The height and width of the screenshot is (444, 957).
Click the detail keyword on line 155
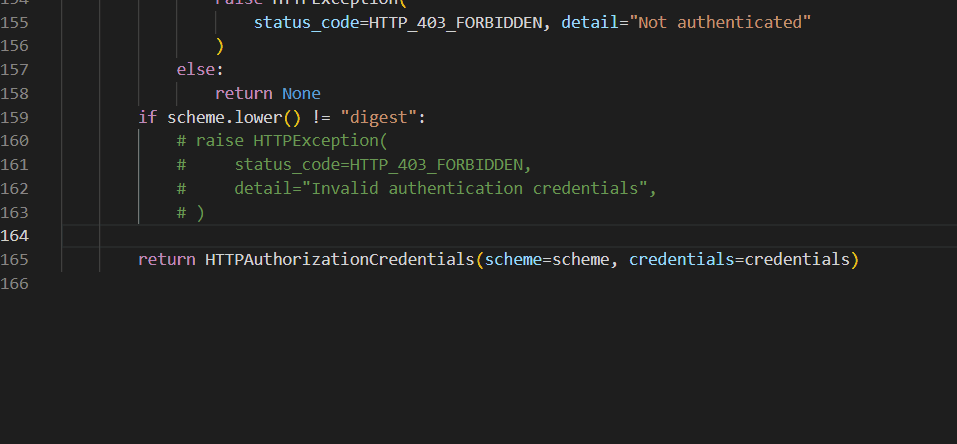[590, 23]
